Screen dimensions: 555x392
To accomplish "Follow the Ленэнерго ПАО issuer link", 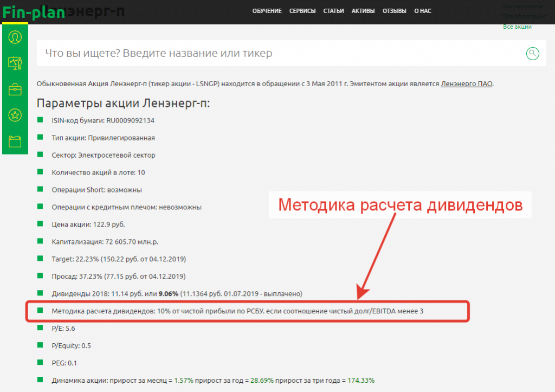I will pos(467,84).
